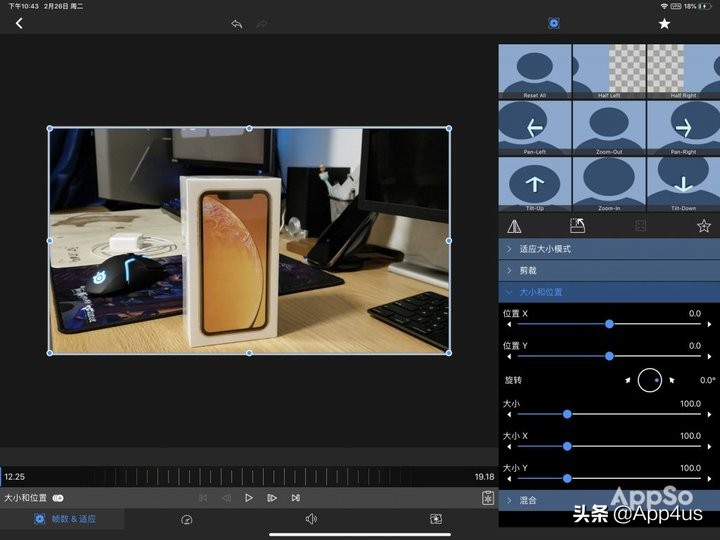Adjust the 位置 Y slider handle
This screenshot has height=540, width=720.
click(x=609, y=356)
